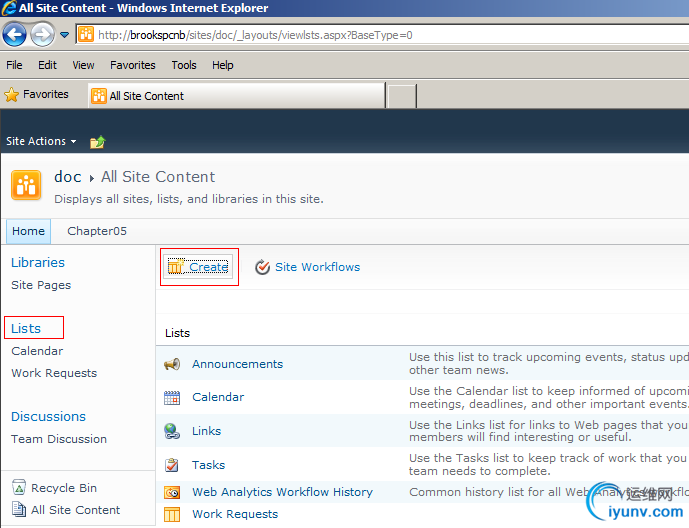
Task: Open the Help menu
Action: click(223, 65)
